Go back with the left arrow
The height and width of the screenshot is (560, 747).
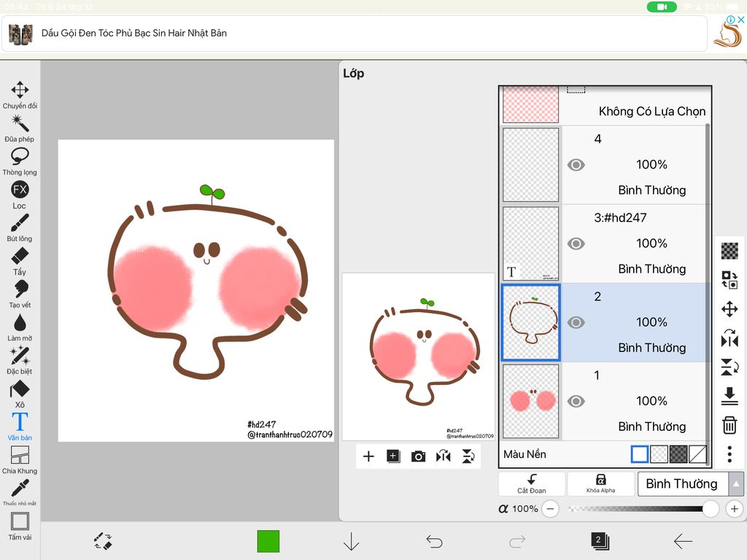coord(683,542)
